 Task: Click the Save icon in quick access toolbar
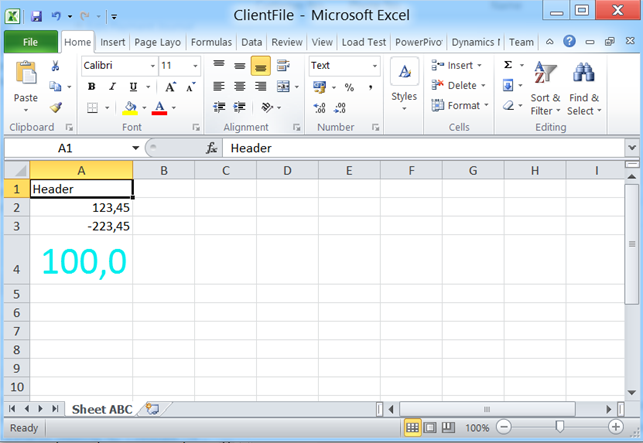click(36, 17)
